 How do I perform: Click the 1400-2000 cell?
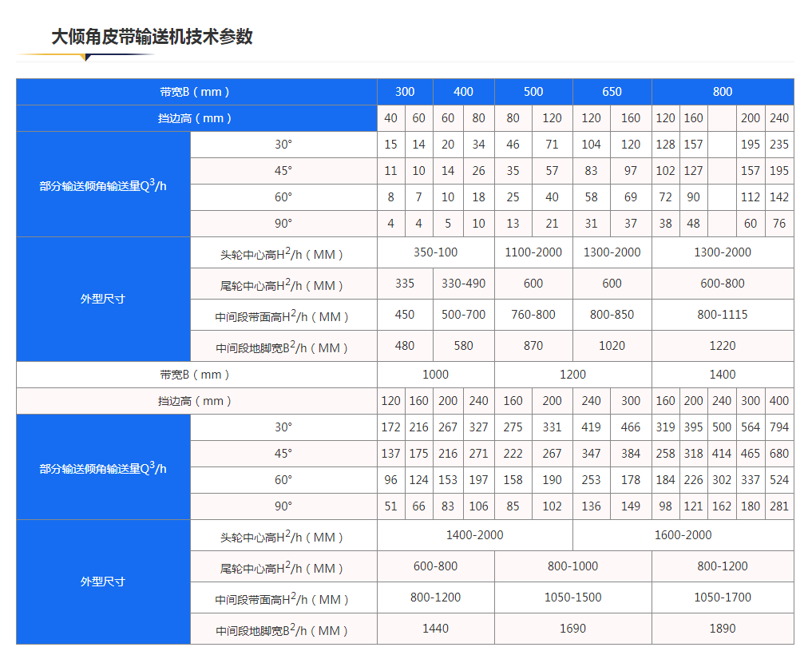coord(475,535)
